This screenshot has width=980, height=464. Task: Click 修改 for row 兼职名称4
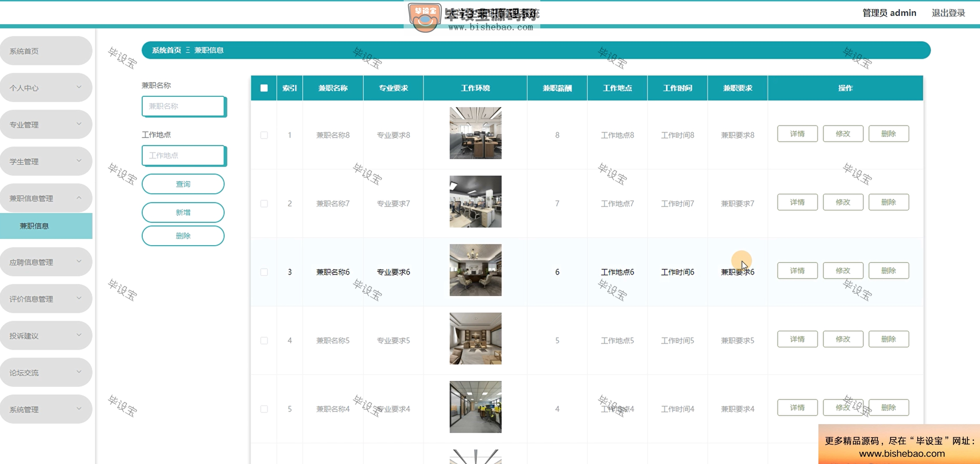pyautogui.click(x=843, y=408)
